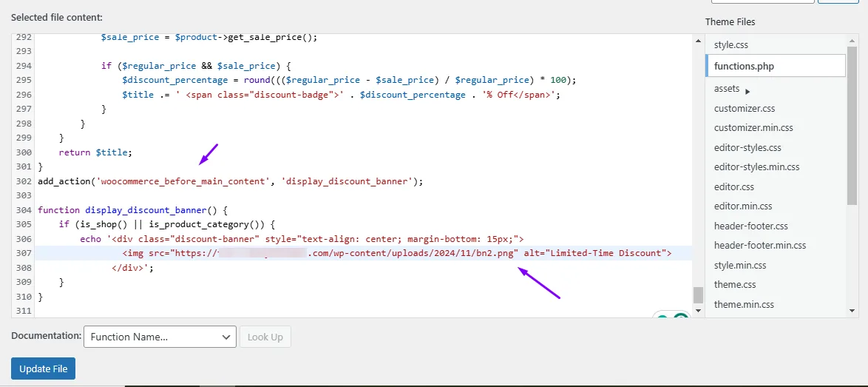
Task: Click line 292 get_sale_price code
Action: [209, 38]
